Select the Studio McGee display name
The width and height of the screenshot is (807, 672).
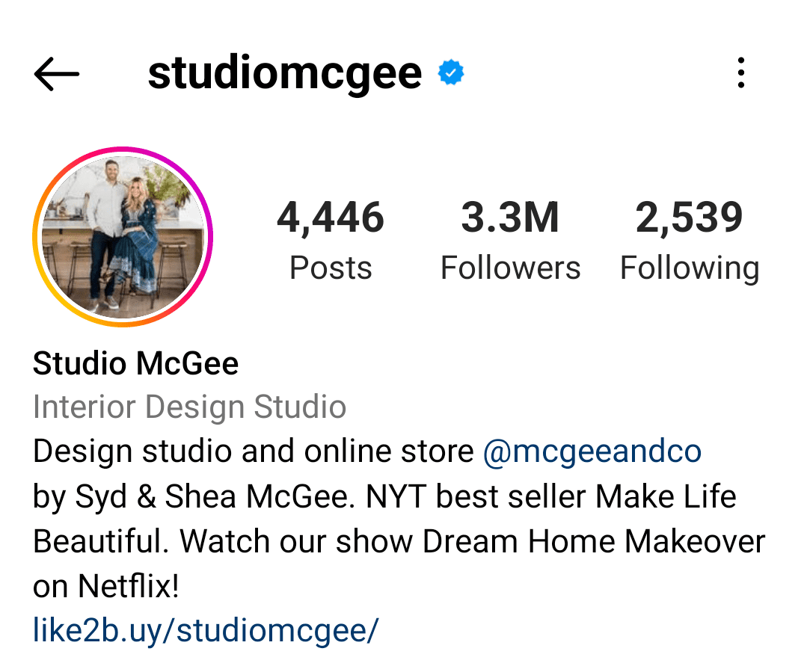coord(136,363)
